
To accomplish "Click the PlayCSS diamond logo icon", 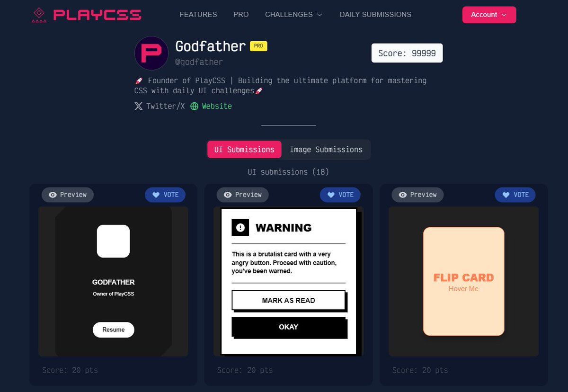I will (39, 14).
